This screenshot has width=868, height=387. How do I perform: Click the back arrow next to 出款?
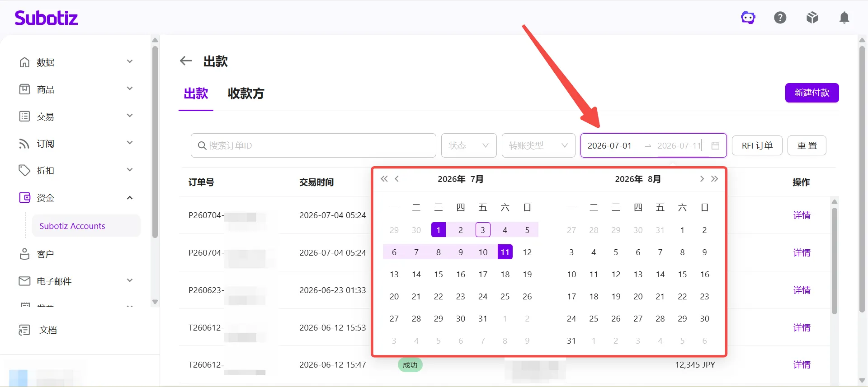(x=186, y=61)
